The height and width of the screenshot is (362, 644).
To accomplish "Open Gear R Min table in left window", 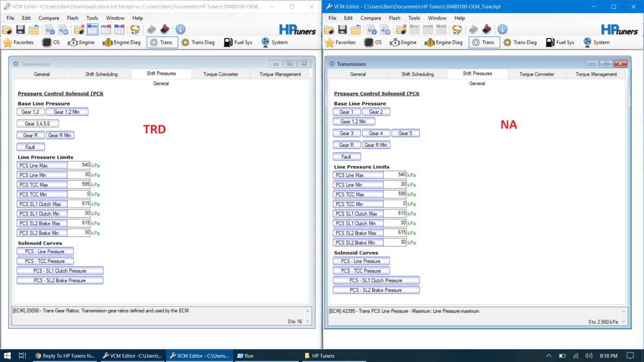I will 60,135.
